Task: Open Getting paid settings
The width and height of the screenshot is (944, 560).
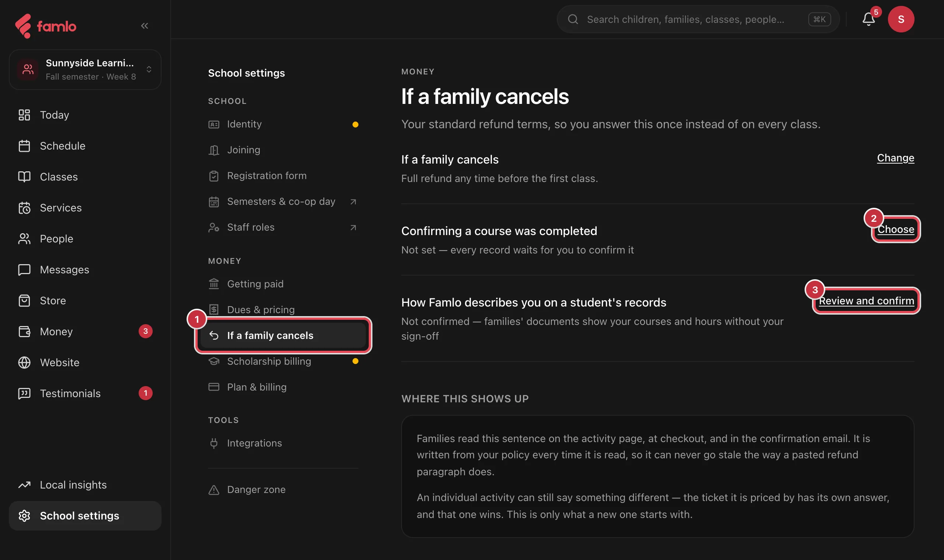Action: [x=283, y=284]
